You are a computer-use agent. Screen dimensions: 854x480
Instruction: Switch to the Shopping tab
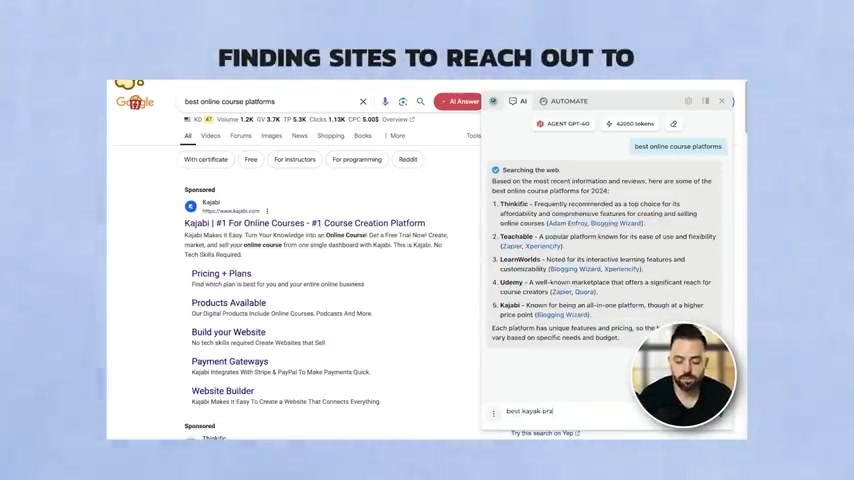click(x=331, y=136)
